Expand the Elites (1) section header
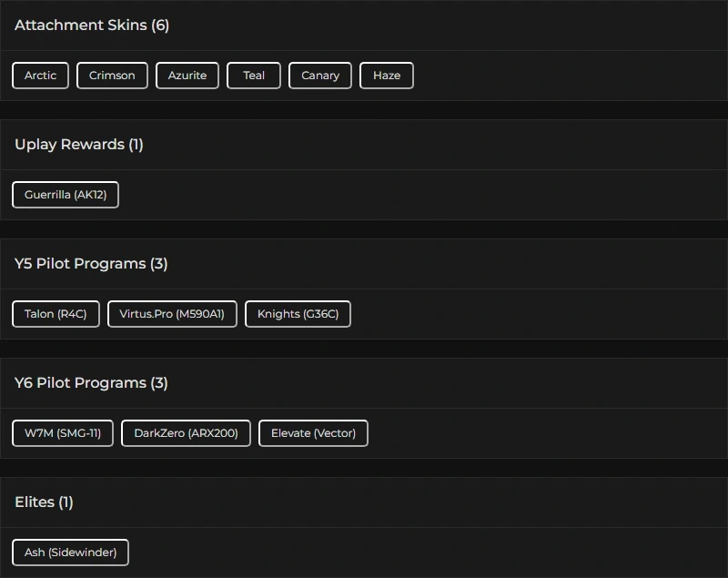Screen dimensions: 728x578 [x=44, y=502]
